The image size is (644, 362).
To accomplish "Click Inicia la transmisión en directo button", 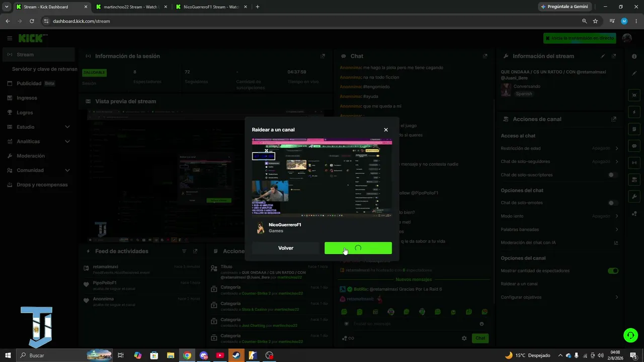I will coord(580,38).
